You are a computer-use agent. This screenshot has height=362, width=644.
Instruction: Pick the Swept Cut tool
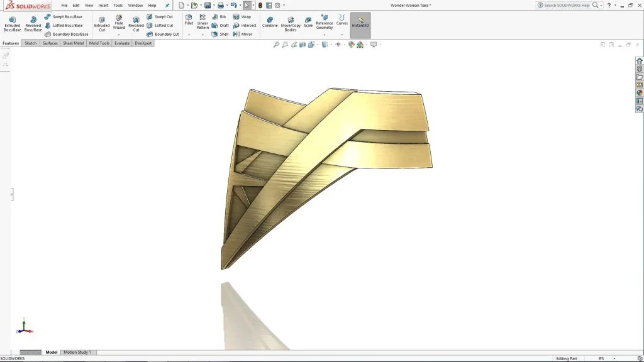(160, 17)
